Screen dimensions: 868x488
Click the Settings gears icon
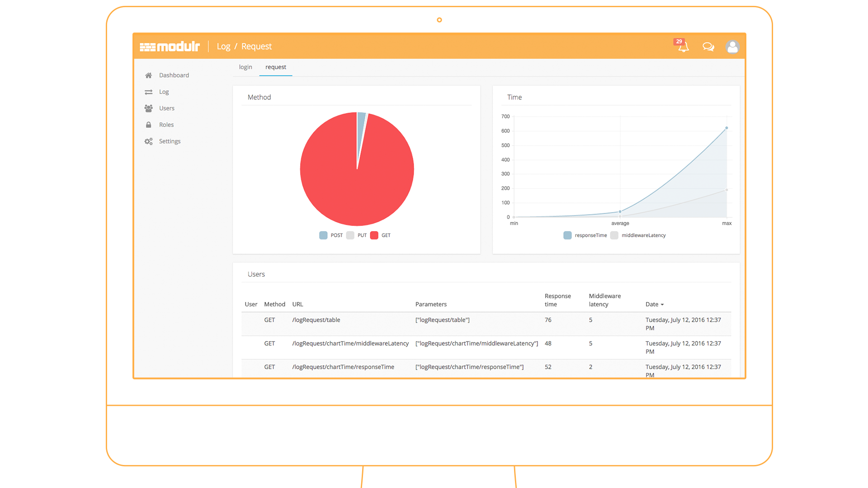148,141
